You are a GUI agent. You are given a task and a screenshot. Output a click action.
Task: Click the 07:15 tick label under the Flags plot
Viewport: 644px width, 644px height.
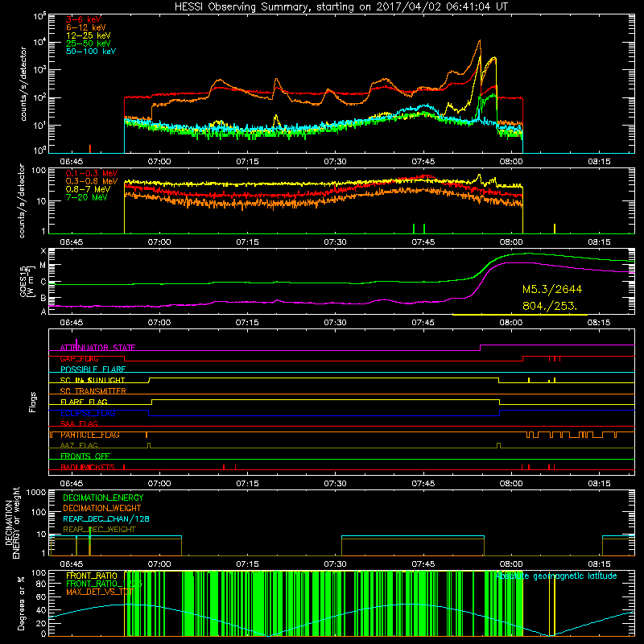pyautogui.click(x=247, y=484)
